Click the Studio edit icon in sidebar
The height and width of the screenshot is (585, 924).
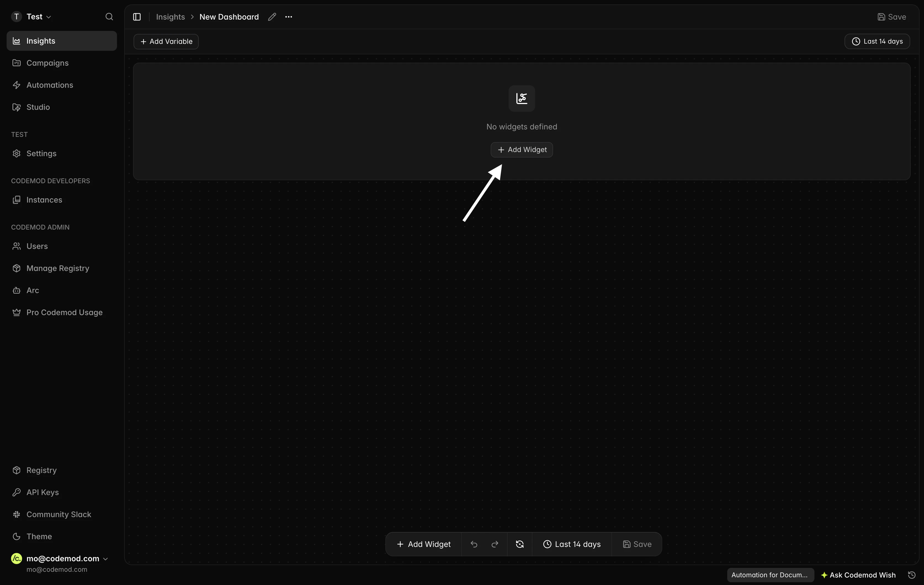tap(17, 107)
